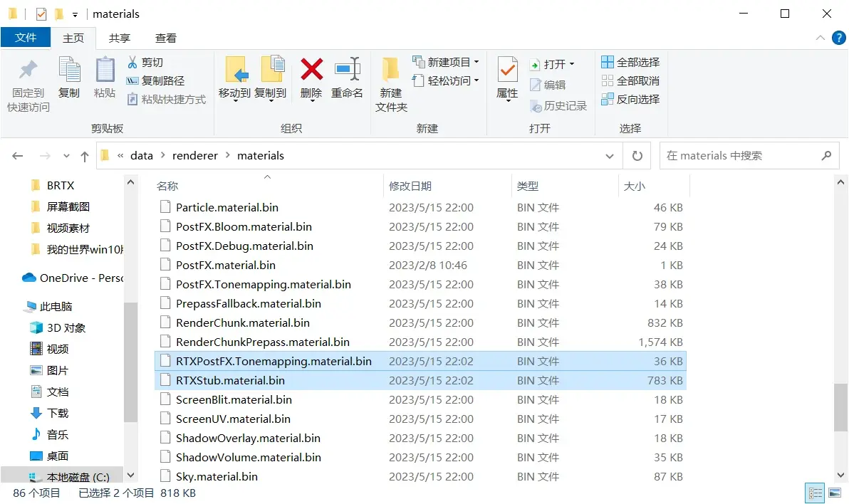Image resolution: width=849 pixels, height=504 pixels.
Task: Click data in the address path
Action: click(141, 155)
